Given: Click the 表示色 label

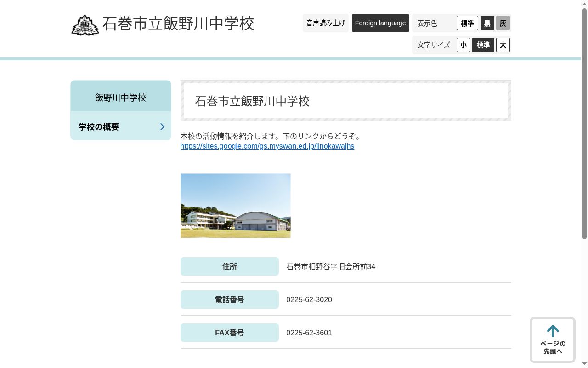Looking at the screenshot, I should [427, 23].
